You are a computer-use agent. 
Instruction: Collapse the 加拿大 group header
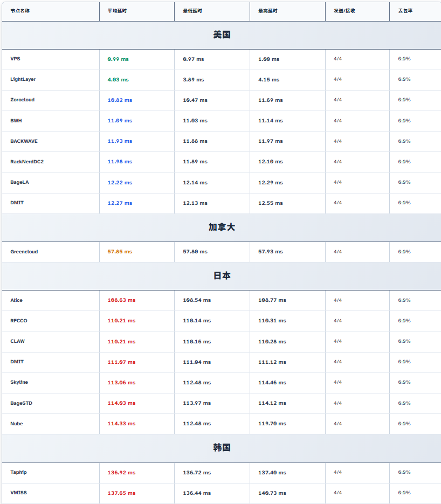(x=222, y=227)
